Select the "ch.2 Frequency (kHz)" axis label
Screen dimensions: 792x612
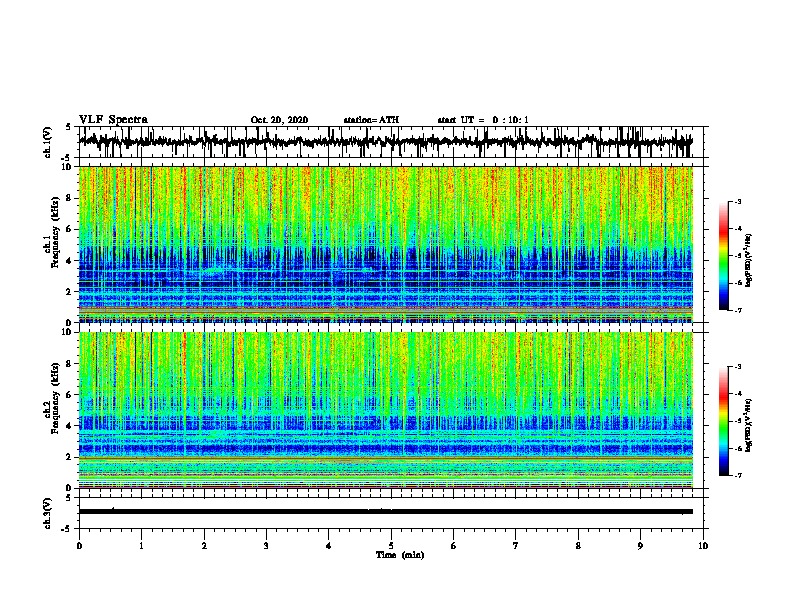click(52, 398)
